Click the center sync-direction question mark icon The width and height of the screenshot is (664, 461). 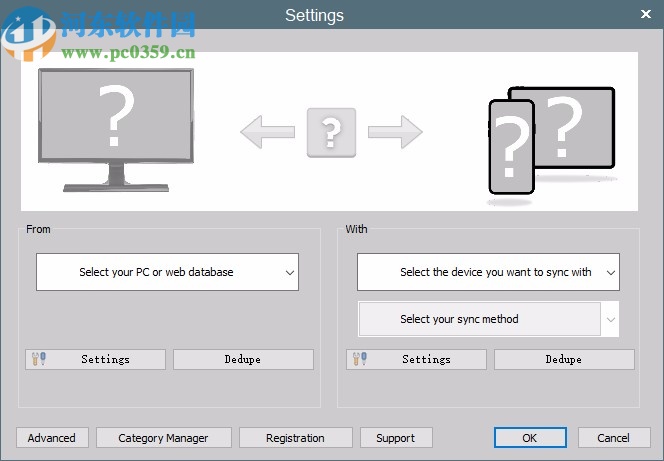click(x=331, y=133)
